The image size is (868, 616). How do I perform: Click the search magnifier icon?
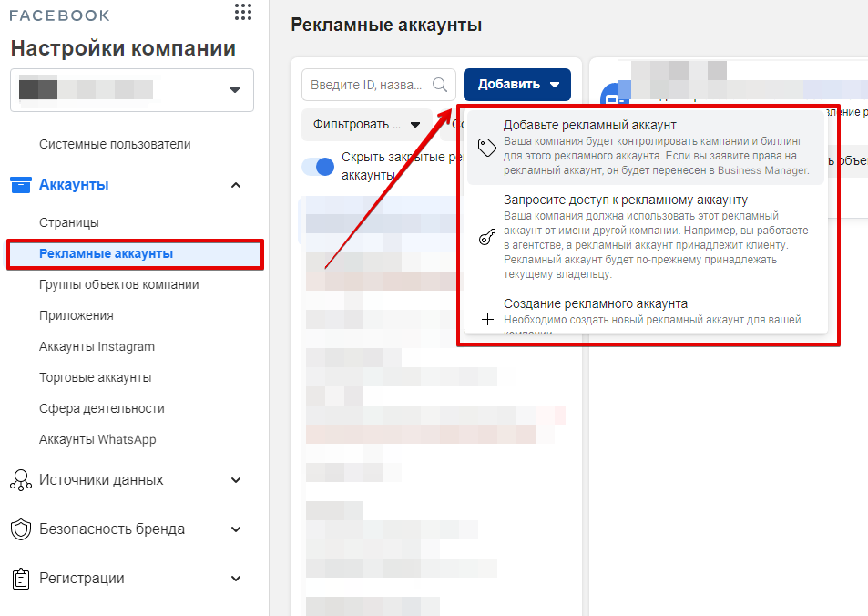(440, 85)
